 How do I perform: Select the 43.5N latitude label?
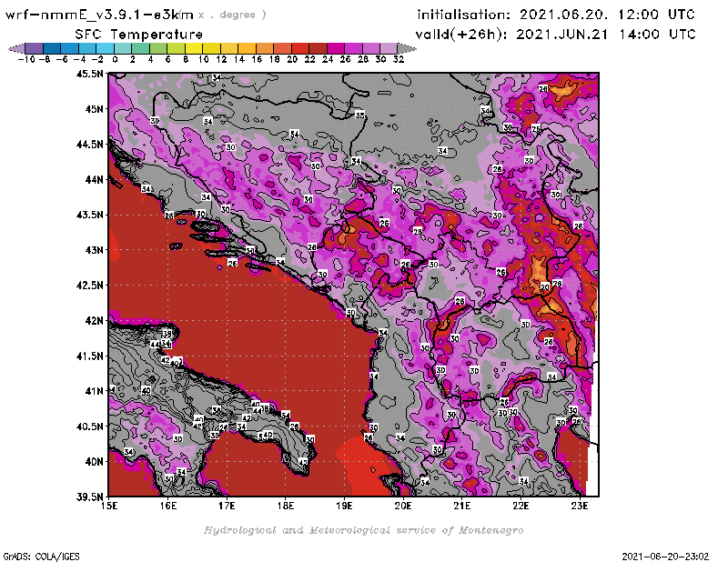[x=89, y=215]
